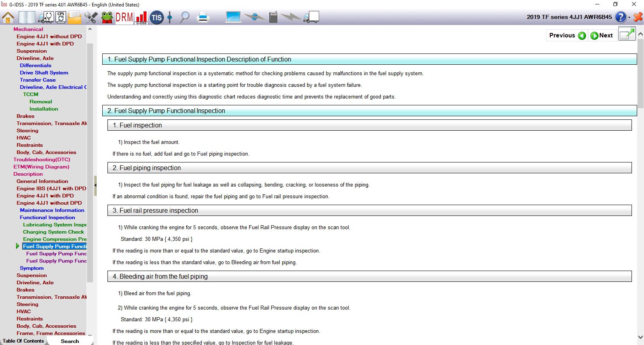644x345 pixels.
Task: Switch to the Search tab
Action: pyautogui.click(x=70, y=341)
